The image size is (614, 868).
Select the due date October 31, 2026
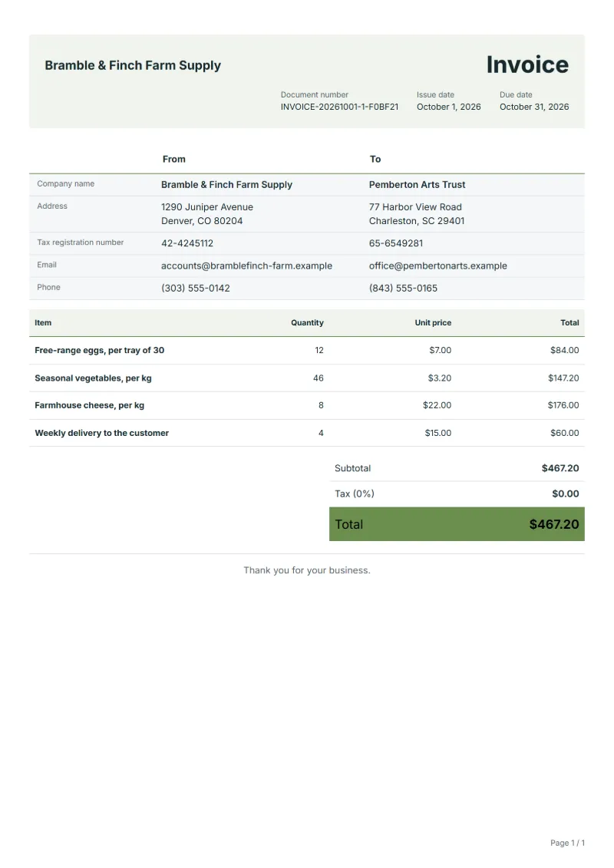pyautogui.click(x=534, y=107)
